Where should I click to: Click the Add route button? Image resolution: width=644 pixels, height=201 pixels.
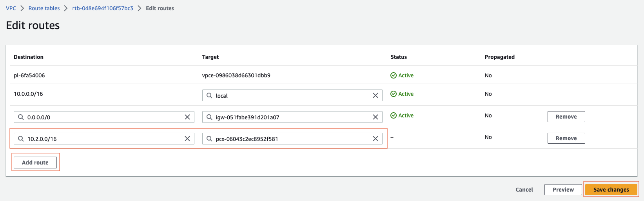[x=35, y=163]
